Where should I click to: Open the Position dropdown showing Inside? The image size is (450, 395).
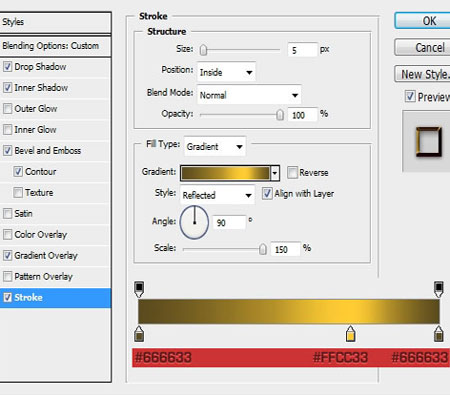coord(226,72)
